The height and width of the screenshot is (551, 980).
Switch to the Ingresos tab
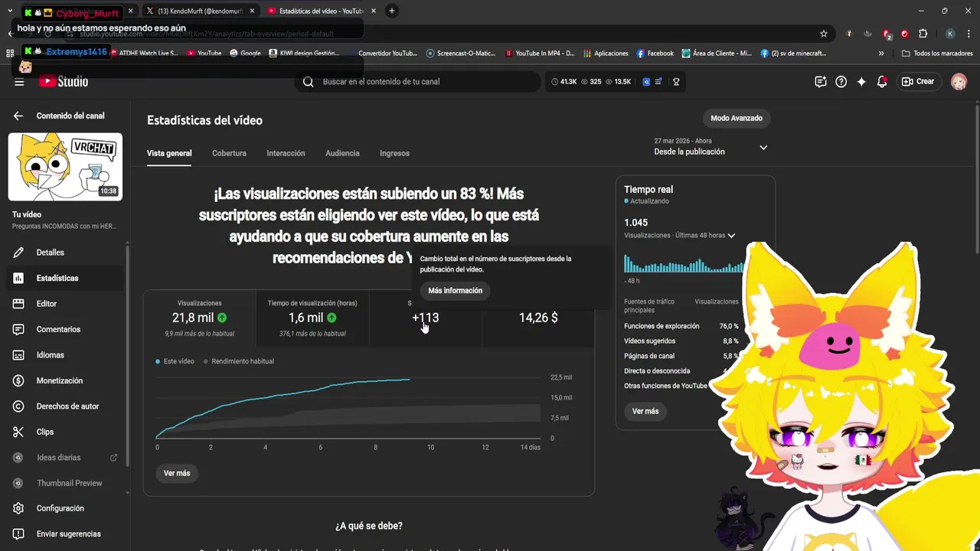click(394, 153)
